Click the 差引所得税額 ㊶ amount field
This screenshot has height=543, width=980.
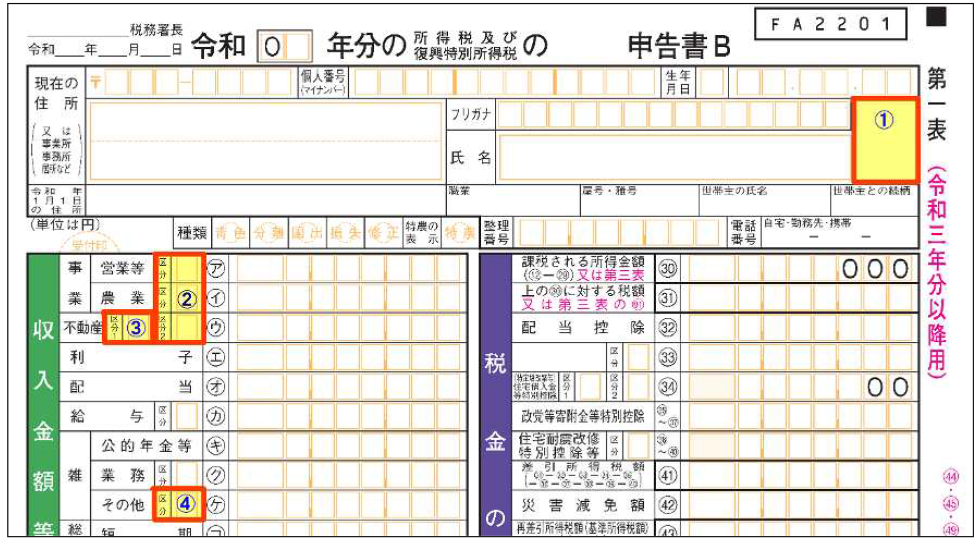tap(799, 476)
